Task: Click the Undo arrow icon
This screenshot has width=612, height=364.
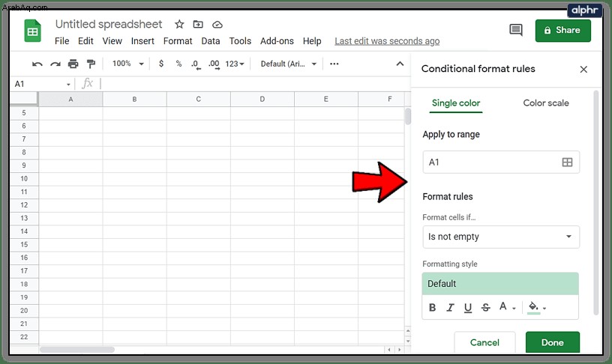Action: click(37, 64)
